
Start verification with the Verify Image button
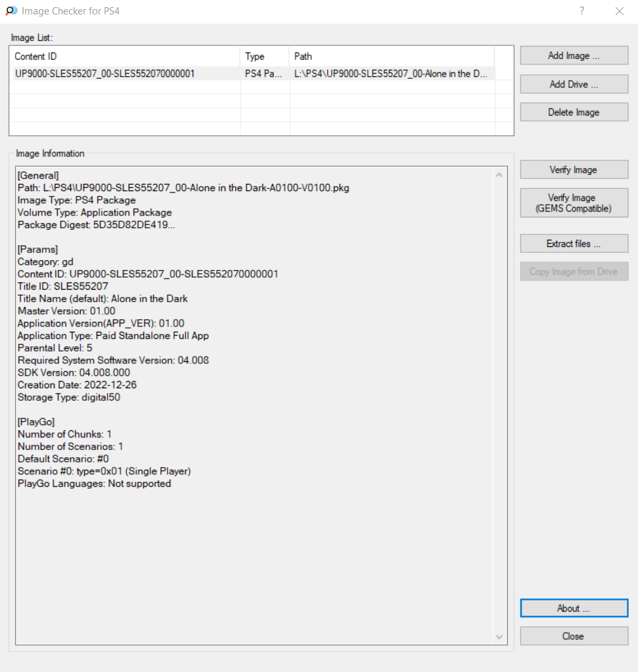coord(574,169)
